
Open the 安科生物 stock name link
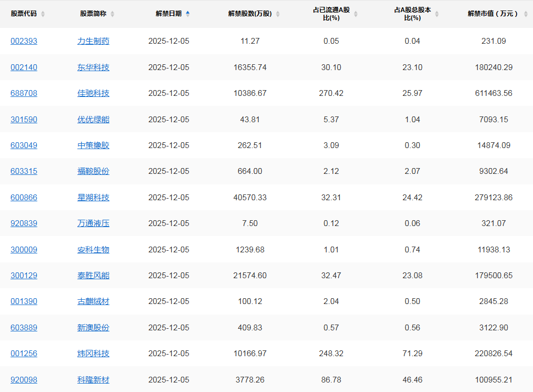93,250
